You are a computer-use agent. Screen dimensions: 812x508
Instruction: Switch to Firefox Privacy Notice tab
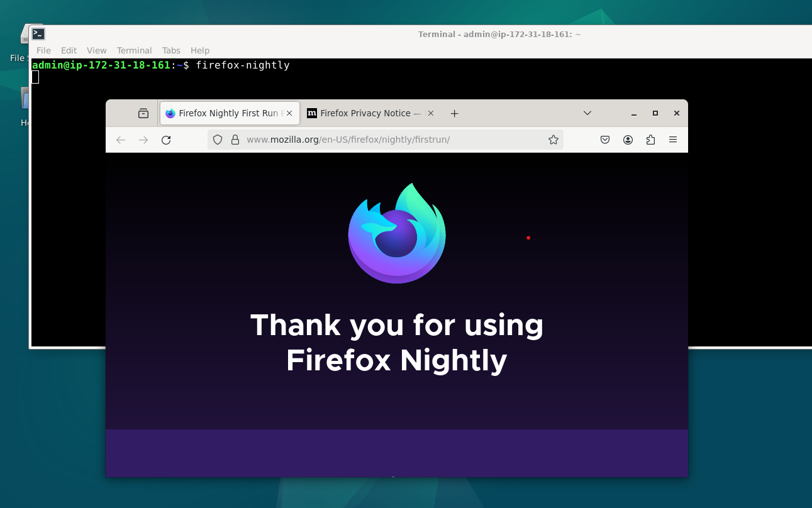pos(371,113)
